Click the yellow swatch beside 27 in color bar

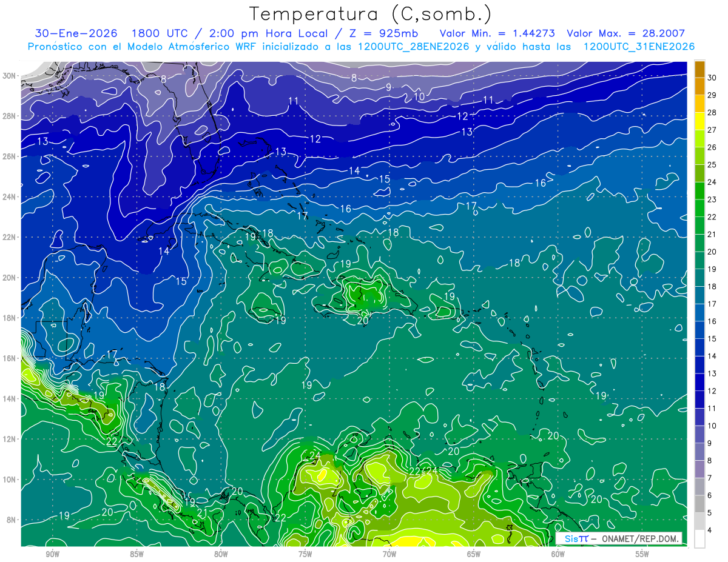[699, 121]
